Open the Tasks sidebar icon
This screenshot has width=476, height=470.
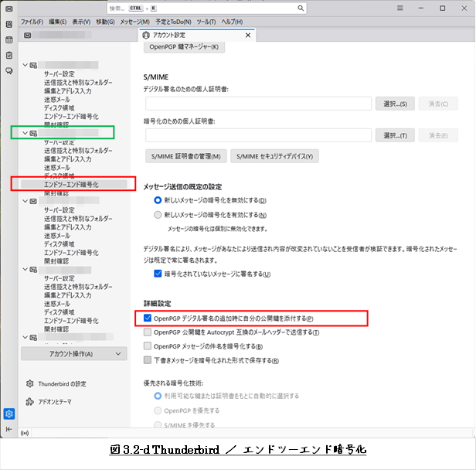[x=8, y=55]
